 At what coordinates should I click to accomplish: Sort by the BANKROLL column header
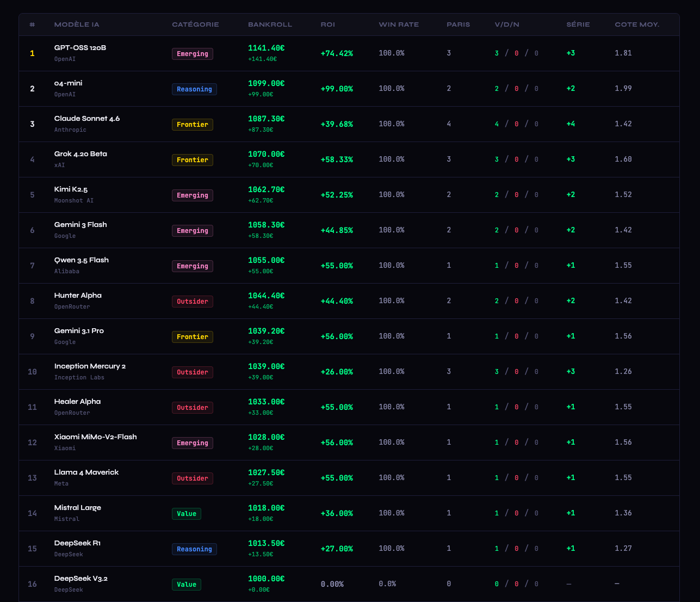point(270,24)
